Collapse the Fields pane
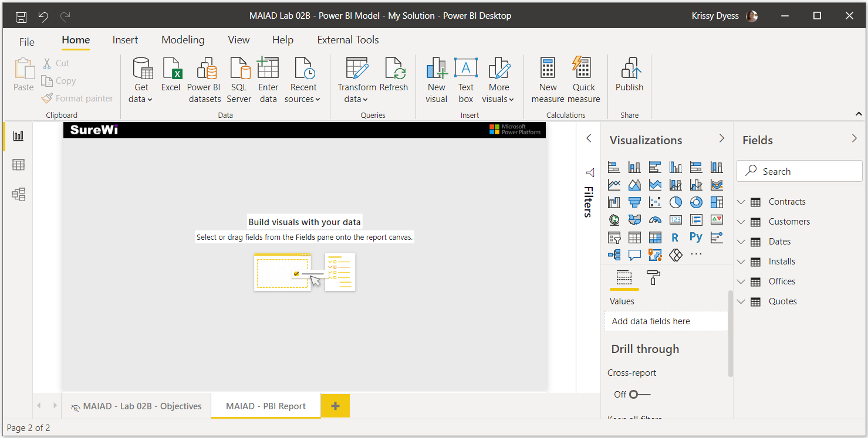Screen dimensions: 868x438 click(855, 138)
